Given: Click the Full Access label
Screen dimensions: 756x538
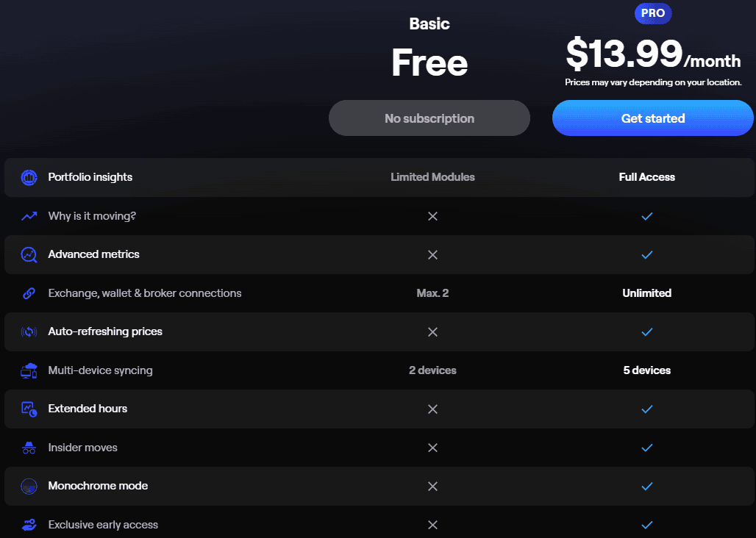Looking at the screenshot, I should 647,177.
